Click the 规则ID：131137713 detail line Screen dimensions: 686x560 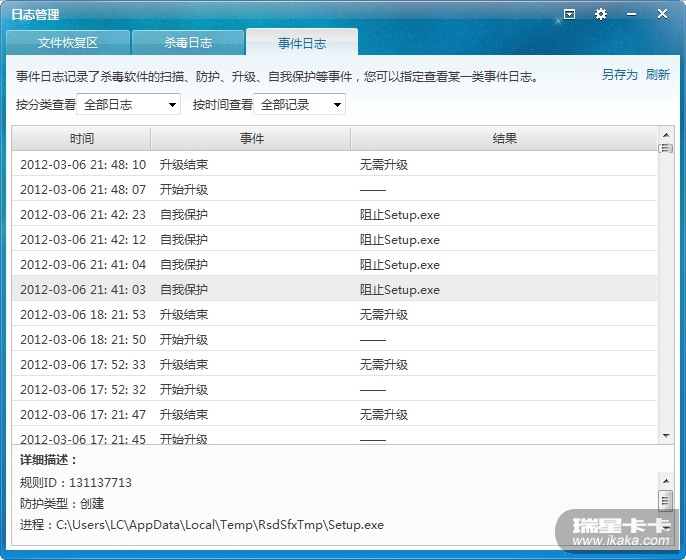pyautogui.click(x=76, y=483)
